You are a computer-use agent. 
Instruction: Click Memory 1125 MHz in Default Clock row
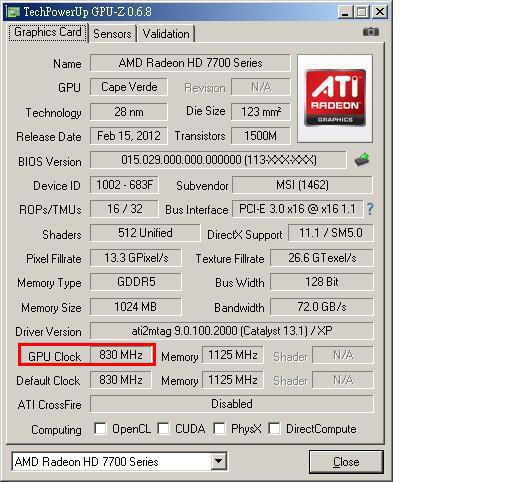click(233, 380)
